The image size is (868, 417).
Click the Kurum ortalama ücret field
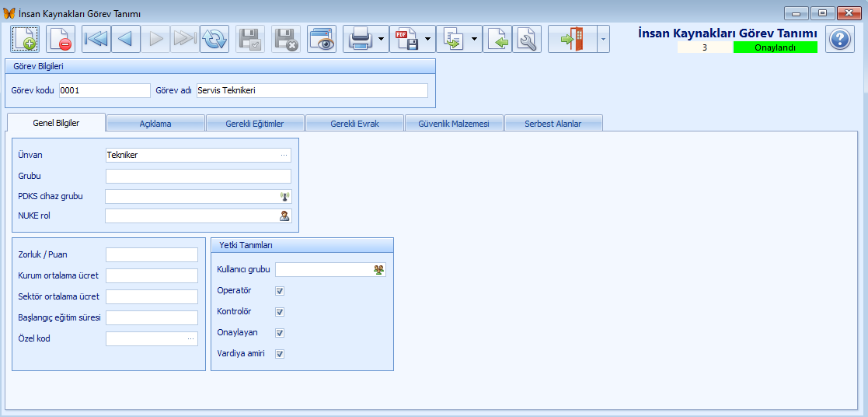152,275
